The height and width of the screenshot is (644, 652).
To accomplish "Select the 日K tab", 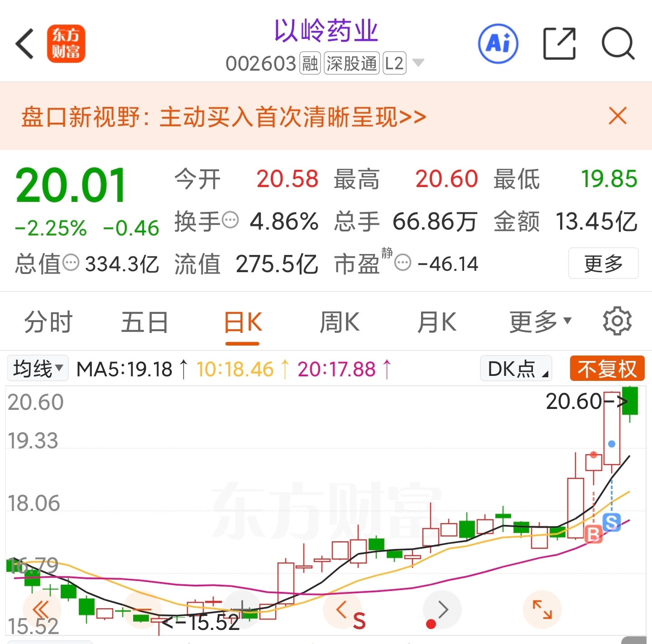I will (x=243, y=323).
